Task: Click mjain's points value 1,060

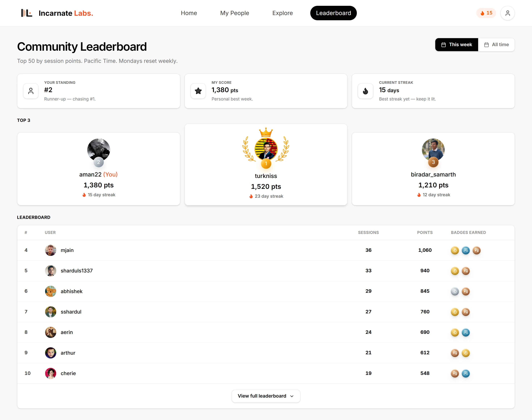Action: coord(425,250)
